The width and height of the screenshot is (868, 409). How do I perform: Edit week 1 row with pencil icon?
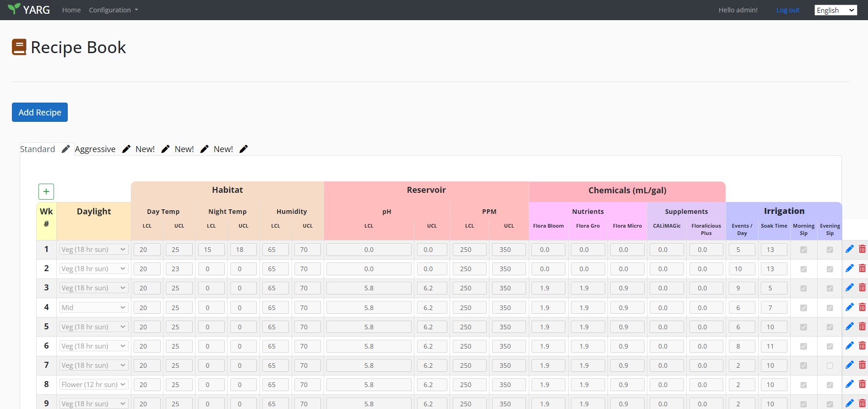click(850, 249)
